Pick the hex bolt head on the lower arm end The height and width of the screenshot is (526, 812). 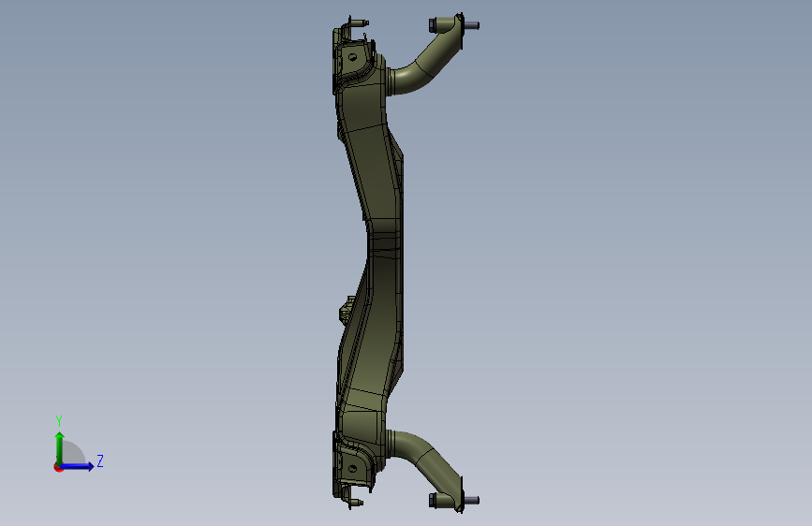coord(433,500)
